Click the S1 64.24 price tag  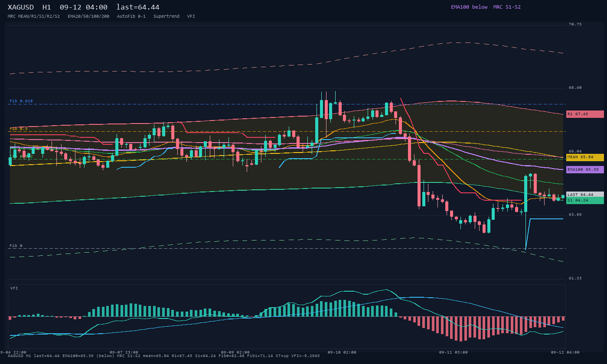585,200
